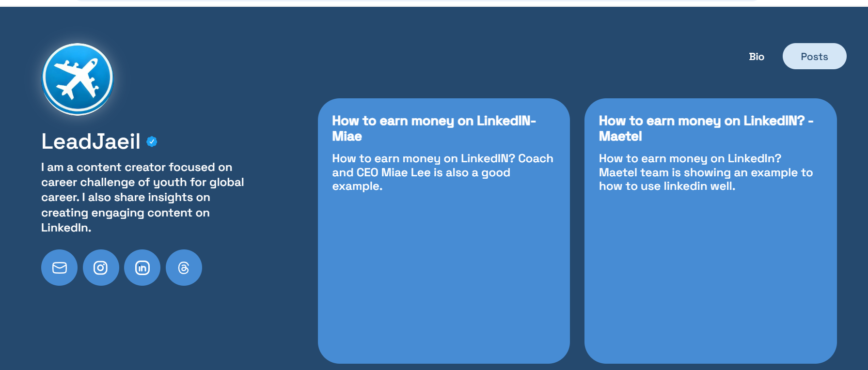
Task: Click the blue verified badge checkmark
Action: pos(152,141)
